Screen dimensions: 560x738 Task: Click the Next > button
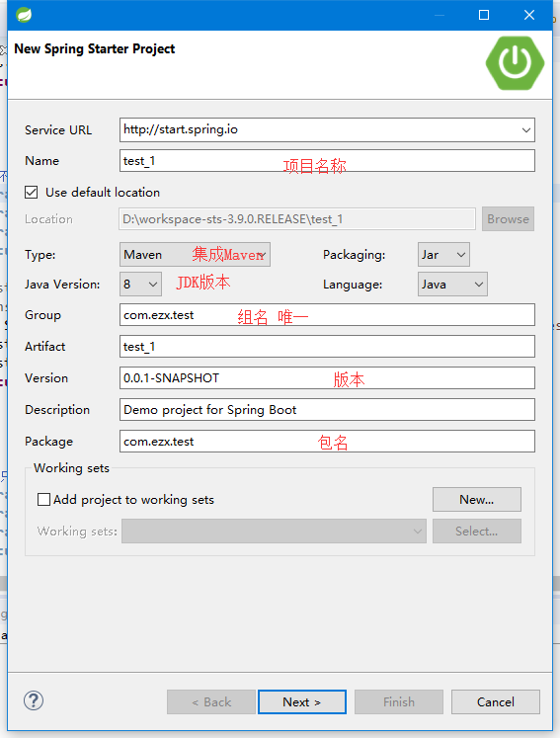(x=302, y=701)
